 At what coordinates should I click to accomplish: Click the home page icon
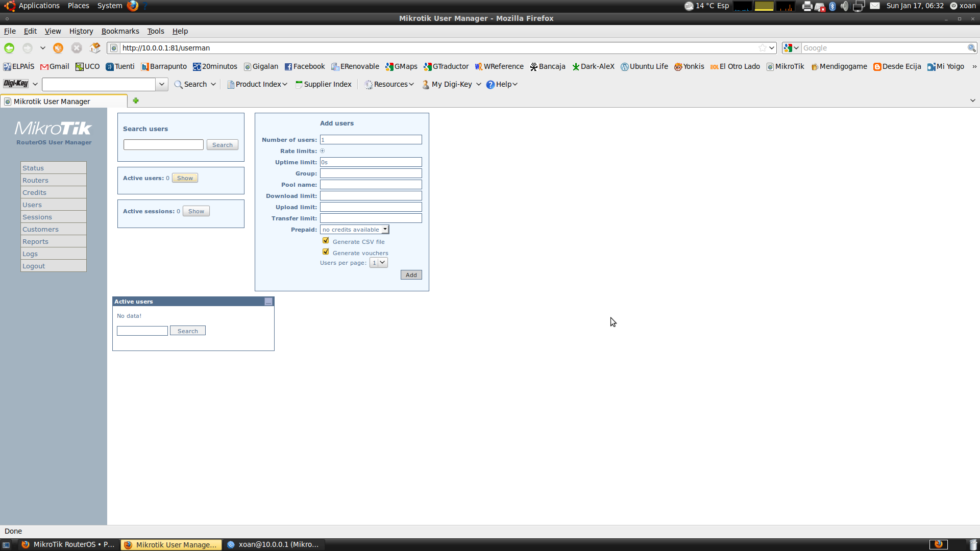pyautogui.click(x=95, y=48)
